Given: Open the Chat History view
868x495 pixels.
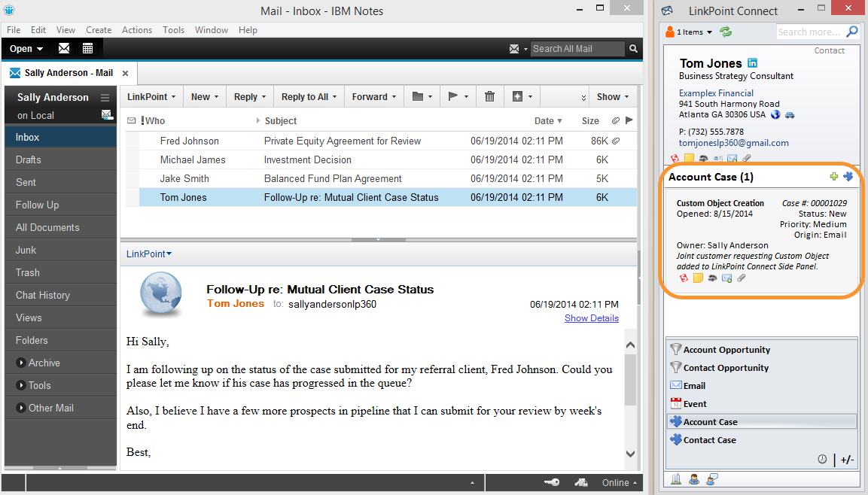Looking at the screenshot, I should (60, 296).
